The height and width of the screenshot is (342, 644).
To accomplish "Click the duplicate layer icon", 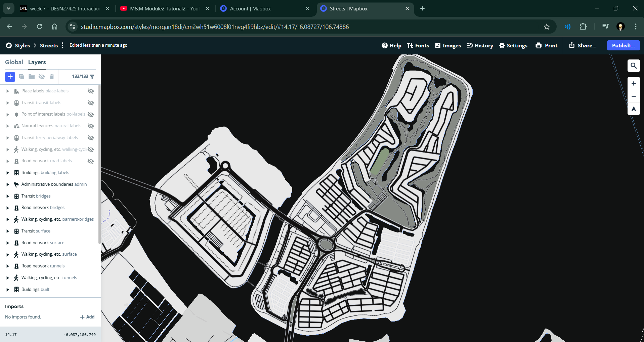I will click(x=22, y=77).
